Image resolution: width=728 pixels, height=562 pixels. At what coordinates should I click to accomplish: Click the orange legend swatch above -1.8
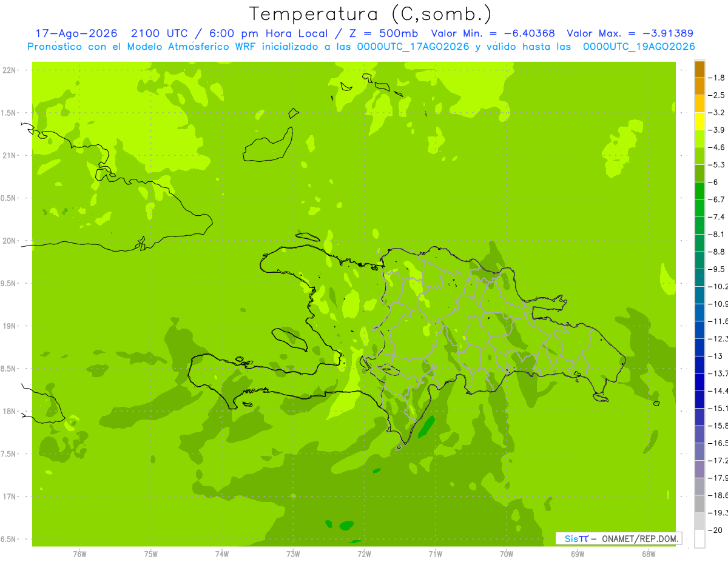point(699,69)
